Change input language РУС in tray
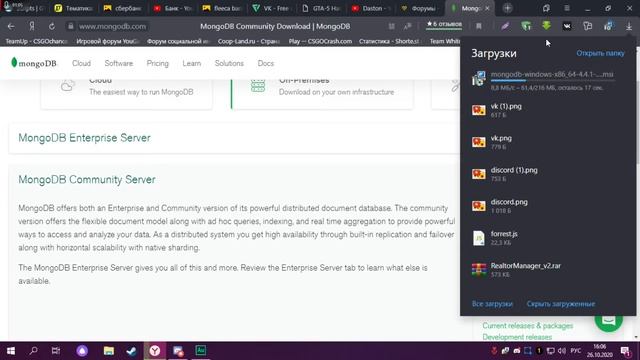Screen dimensions: 640x360 (x=576, y=351)
